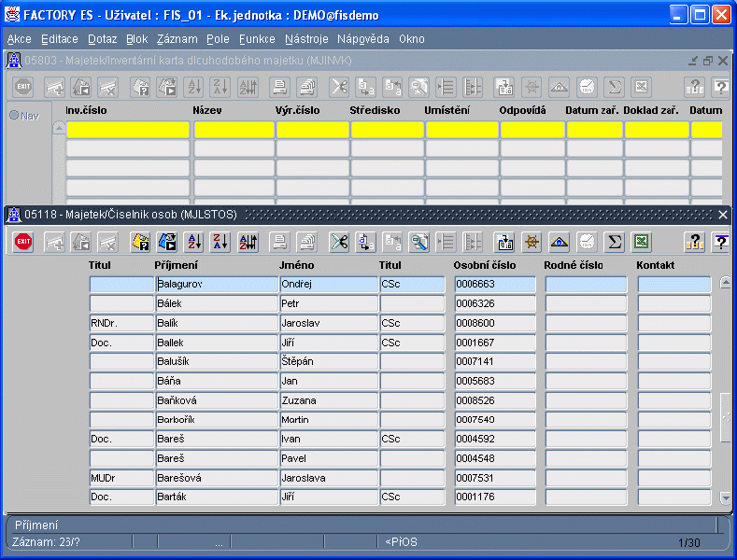
Task: Click the yellow Inv.číslo field in first row
Action: click(x=128, y=130)
